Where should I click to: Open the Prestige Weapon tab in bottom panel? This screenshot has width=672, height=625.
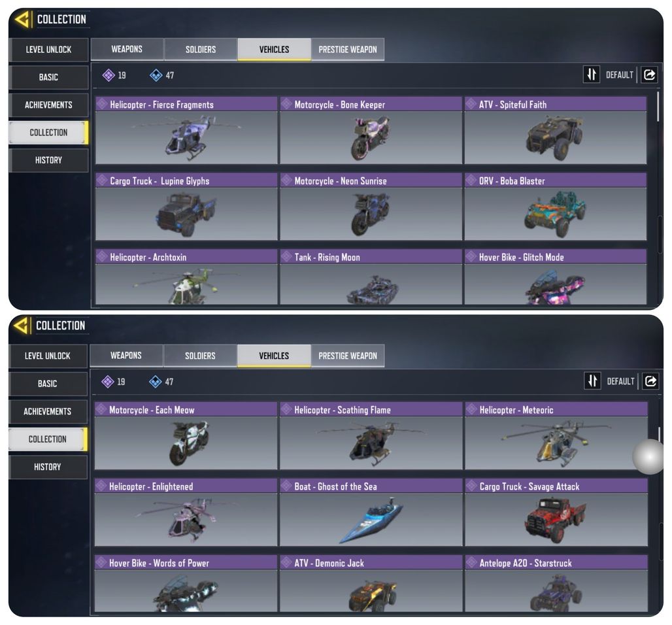click(348, 356)
